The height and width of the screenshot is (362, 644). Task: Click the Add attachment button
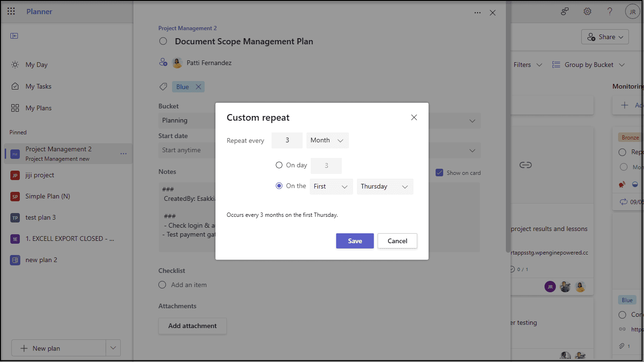click(192, 326)
